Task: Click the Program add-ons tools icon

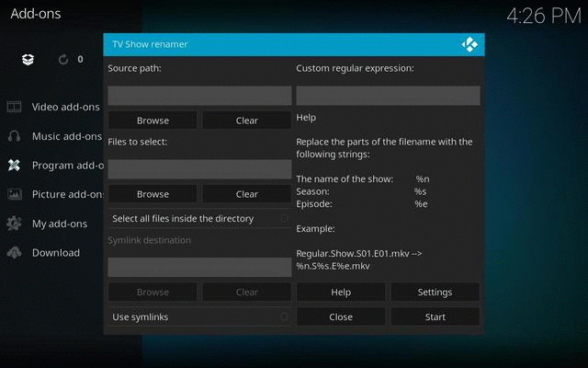Action: 15,166
